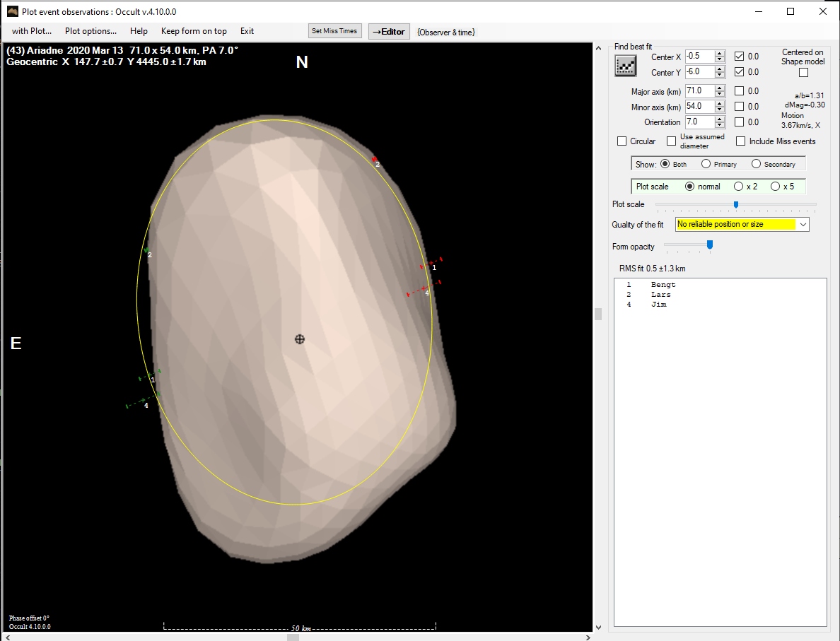Click the Find best fit plot icon
840x641 pixels.
[625, 66]
